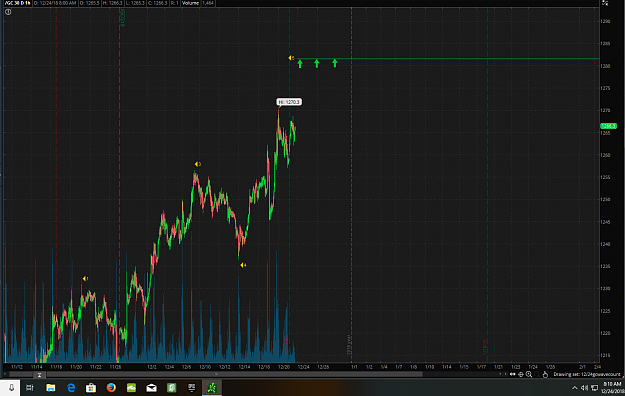Click the Volume study label
The image size is (625, 396).
(190, 3)
